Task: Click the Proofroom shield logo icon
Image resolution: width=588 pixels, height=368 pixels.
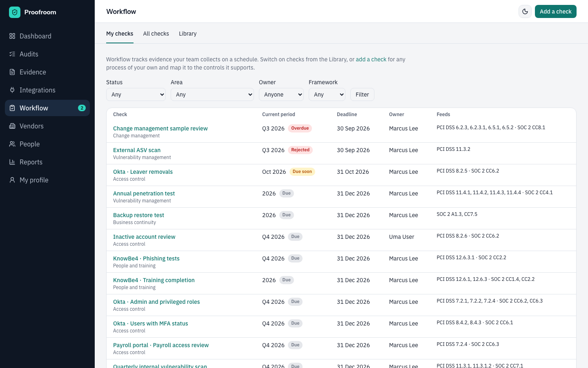Action: pyautogui.click(x=15, y=12)
